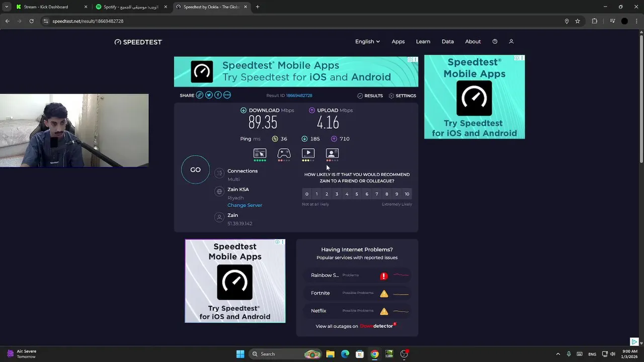
Task: Click the Speedtest Mobile Apps banner ad
Action: (296, 71)
